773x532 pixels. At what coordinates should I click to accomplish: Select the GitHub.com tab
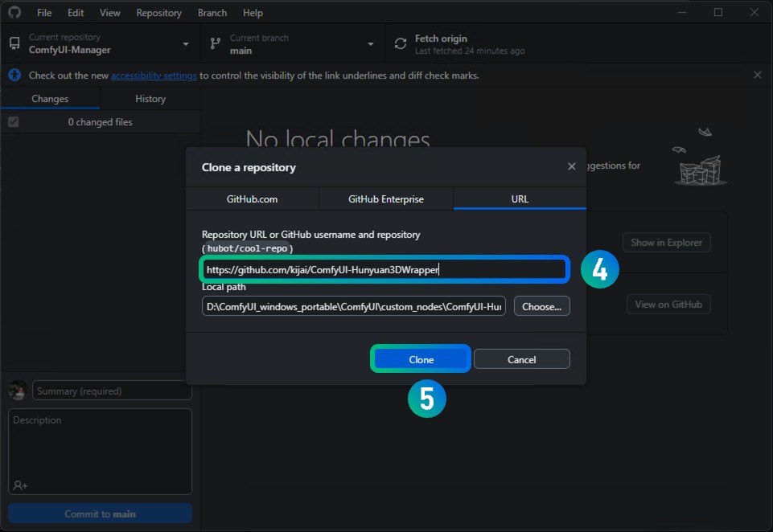[252, 199]
